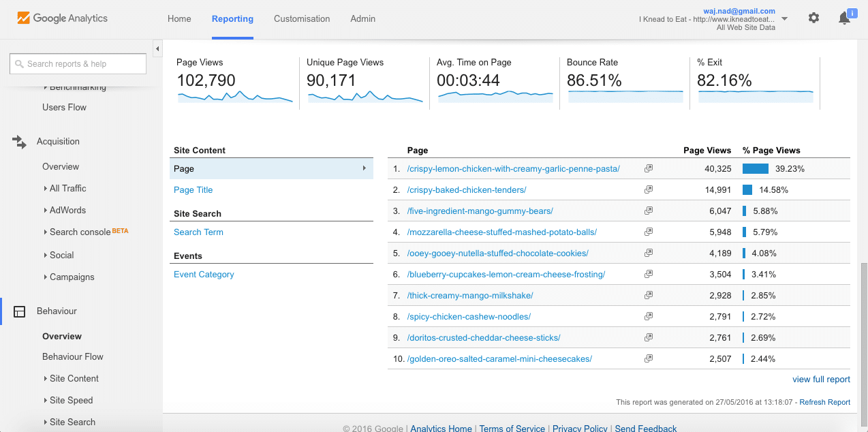Open the five-ingredient-mango-gummy-bears page link

click(480, 211)
